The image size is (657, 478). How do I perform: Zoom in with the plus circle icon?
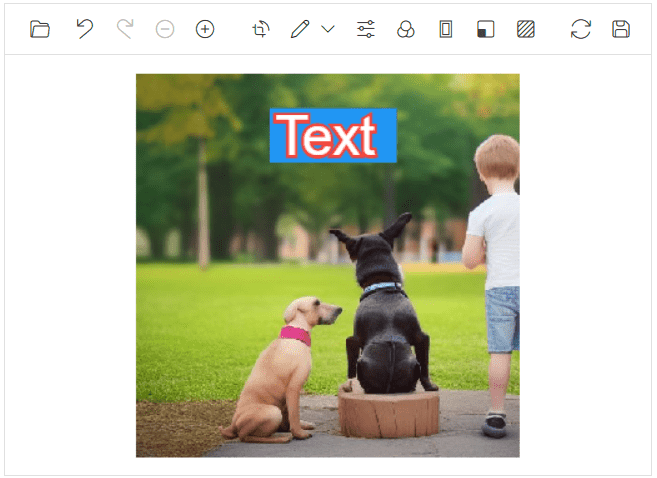[x=205, y=29]
